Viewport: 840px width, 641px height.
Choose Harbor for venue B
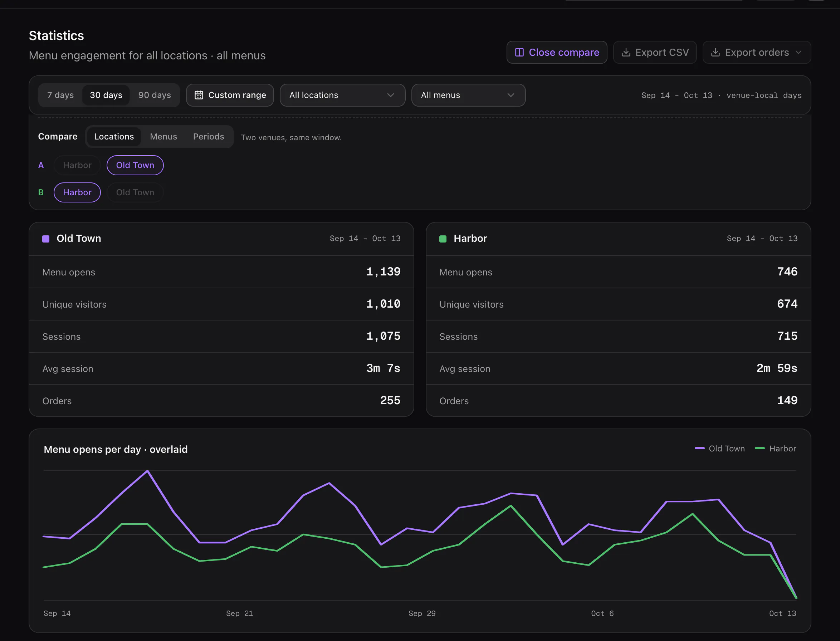tap(77, 192)
